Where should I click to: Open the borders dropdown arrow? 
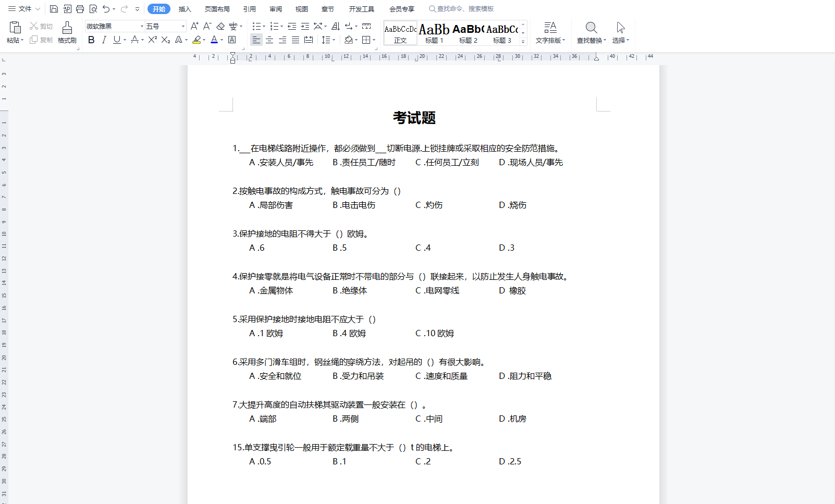coord(374,40)
